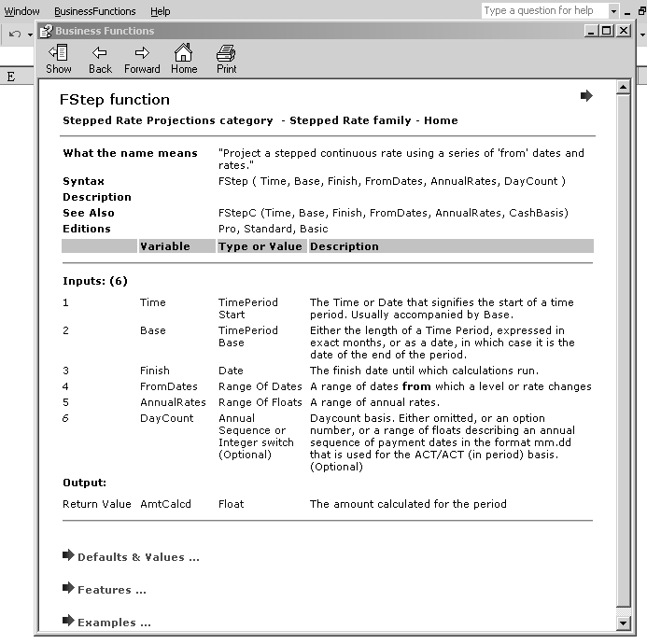Viewport: 647px width, 644px height.
Task: Click the next-topic arrow beside FStep title
Action: [x=586, y=96]
